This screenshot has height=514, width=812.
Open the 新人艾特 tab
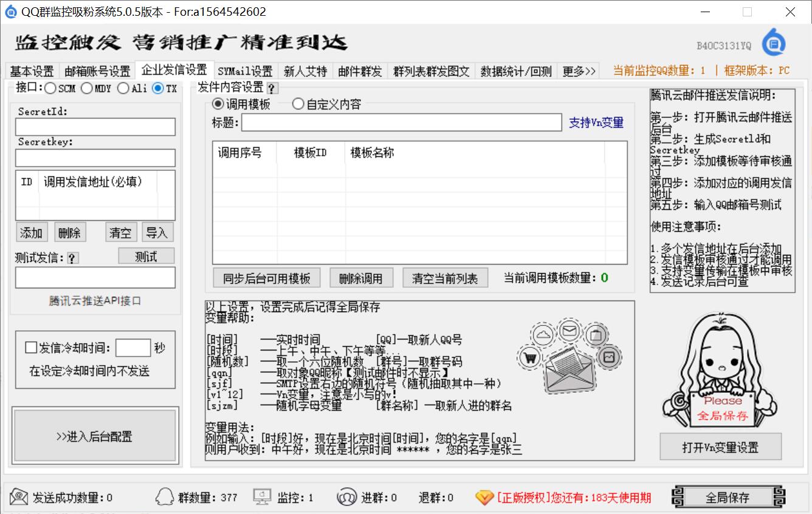(305, 71)
